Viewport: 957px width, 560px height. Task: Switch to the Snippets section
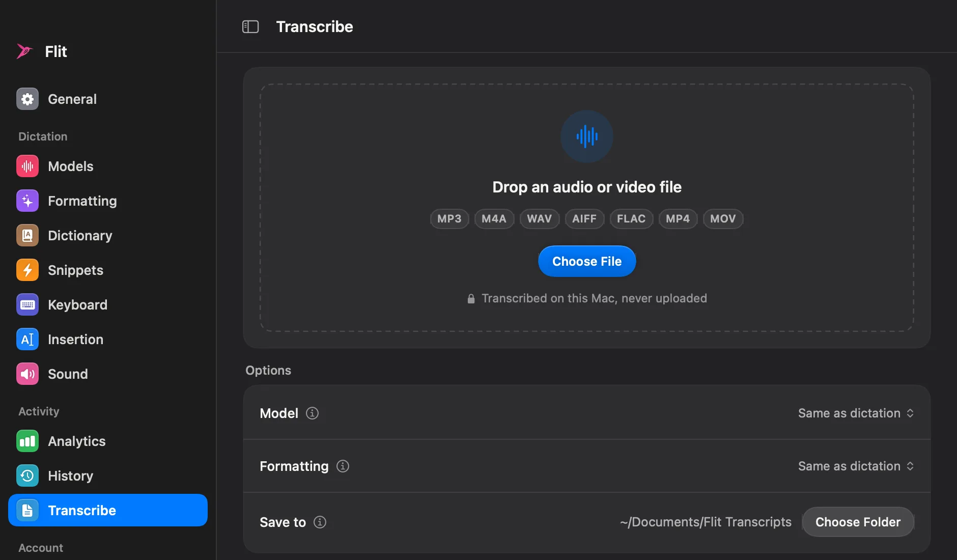tap(108, 270)
